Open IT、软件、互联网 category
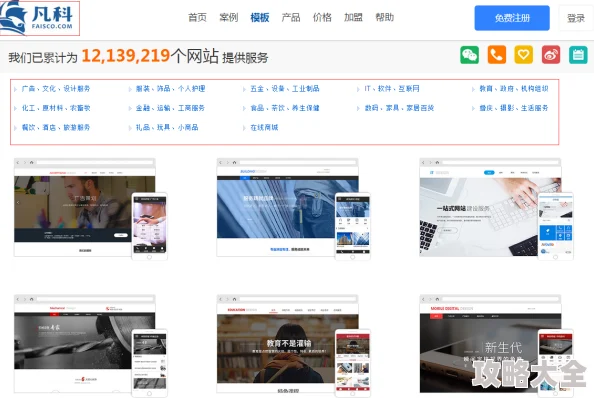This screenshot has width=594, height=398. pos(392,89)
